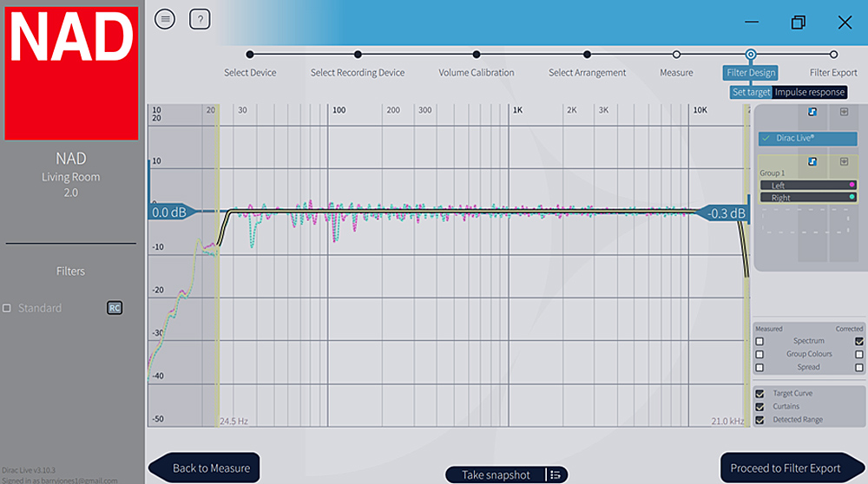The width and height of the screenshot is (868, 484).
Task: Click the top save-target icon above Dirac Live
Action: click(845, 112)
